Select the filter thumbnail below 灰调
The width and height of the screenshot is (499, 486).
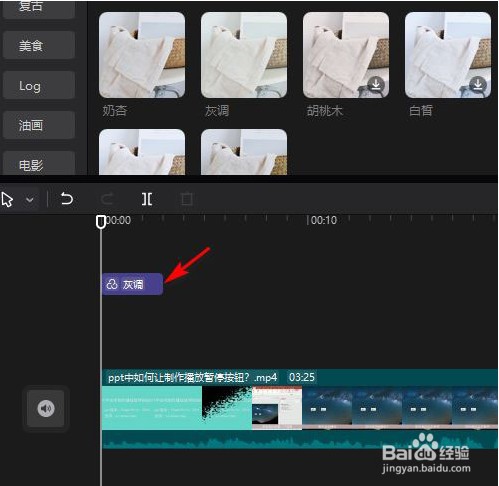pyautogui.click(x=244, y=152)
